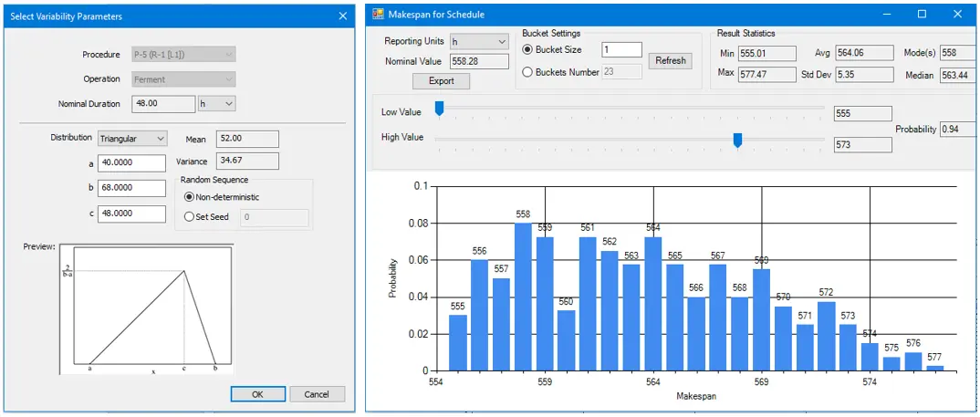Select the Set Seed radio button
Viewport: 980px width, 417px height.
pos(189,217)
